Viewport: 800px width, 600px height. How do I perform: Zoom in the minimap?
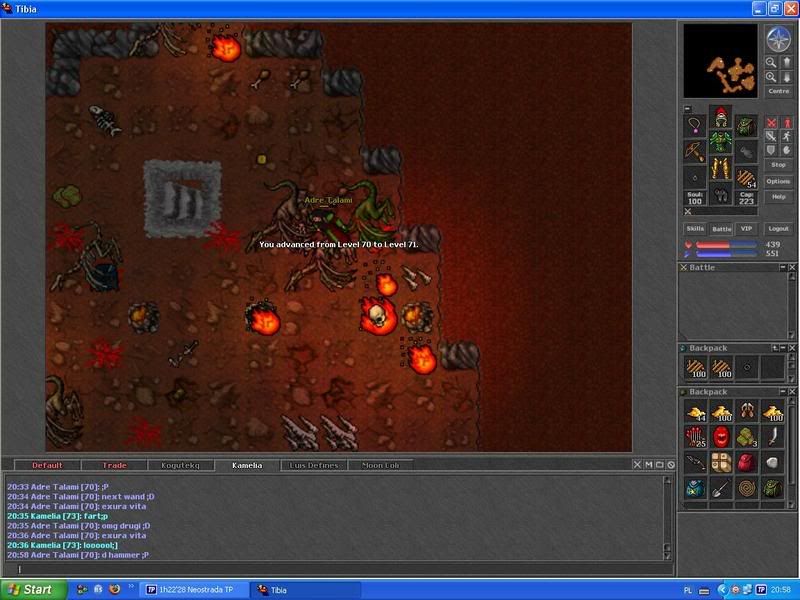point(771,78)
